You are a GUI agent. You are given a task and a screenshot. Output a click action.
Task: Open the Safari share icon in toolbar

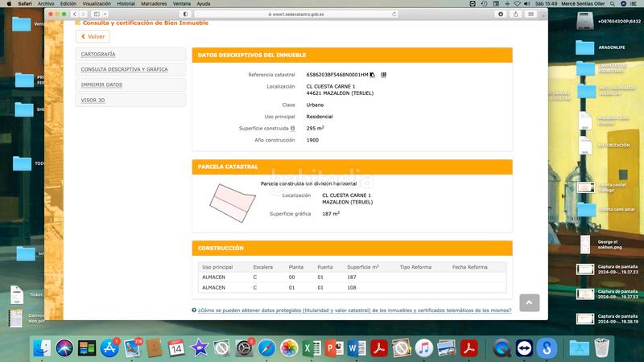pos(514,14)
